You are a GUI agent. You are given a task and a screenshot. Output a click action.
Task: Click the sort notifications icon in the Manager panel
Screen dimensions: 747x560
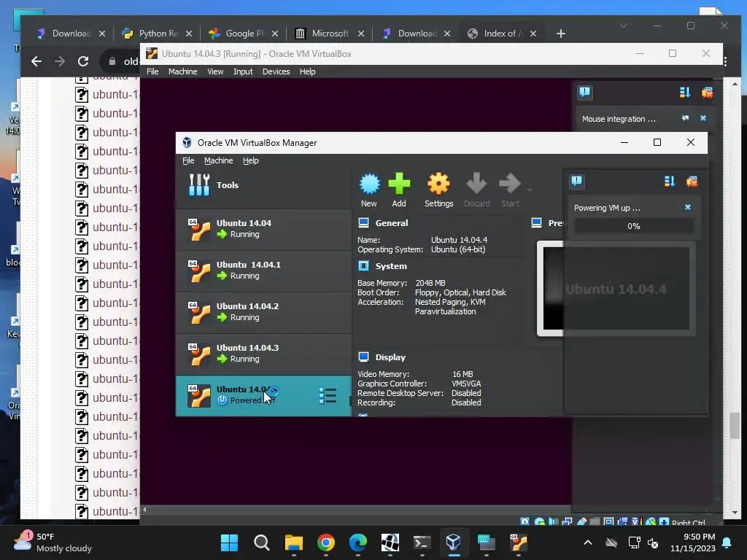tap(670, 181)
